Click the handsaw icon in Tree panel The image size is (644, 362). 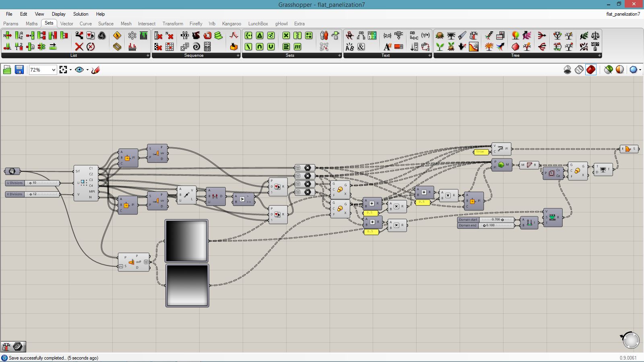click(462, 35)
